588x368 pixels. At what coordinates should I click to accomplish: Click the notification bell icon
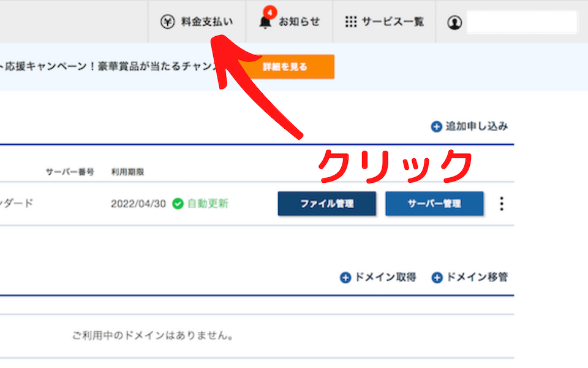tap(265, 23)
